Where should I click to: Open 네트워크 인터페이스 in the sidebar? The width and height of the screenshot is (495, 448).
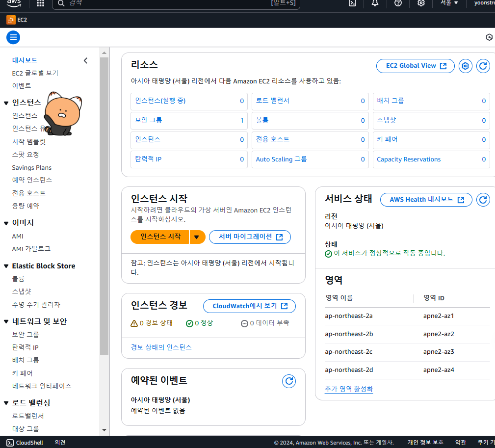pos(42,386)
